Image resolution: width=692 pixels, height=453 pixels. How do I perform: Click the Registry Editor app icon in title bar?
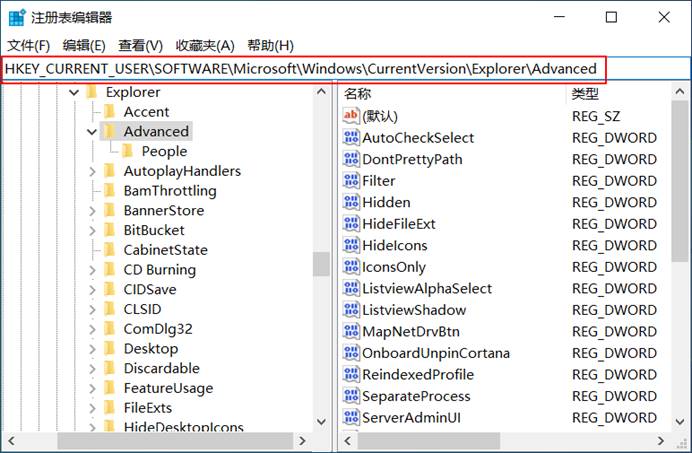pos(16,17)
